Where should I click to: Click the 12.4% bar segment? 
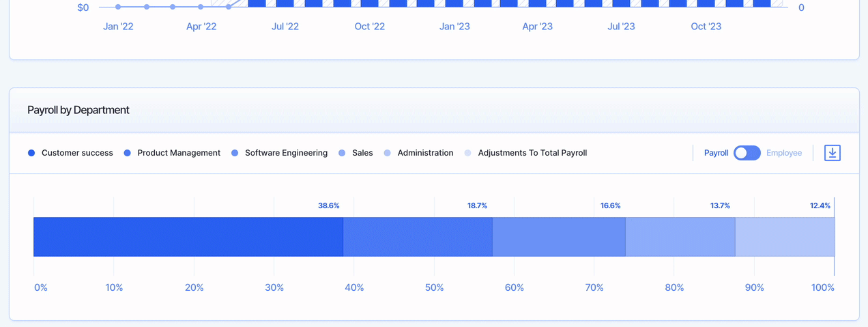point(785,237)
